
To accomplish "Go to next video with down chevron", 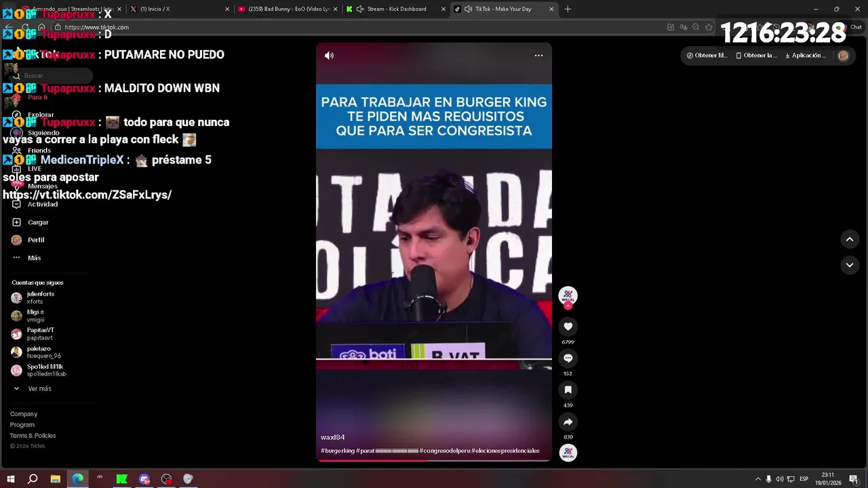I will pyautogui.click(x=849, y=265).
